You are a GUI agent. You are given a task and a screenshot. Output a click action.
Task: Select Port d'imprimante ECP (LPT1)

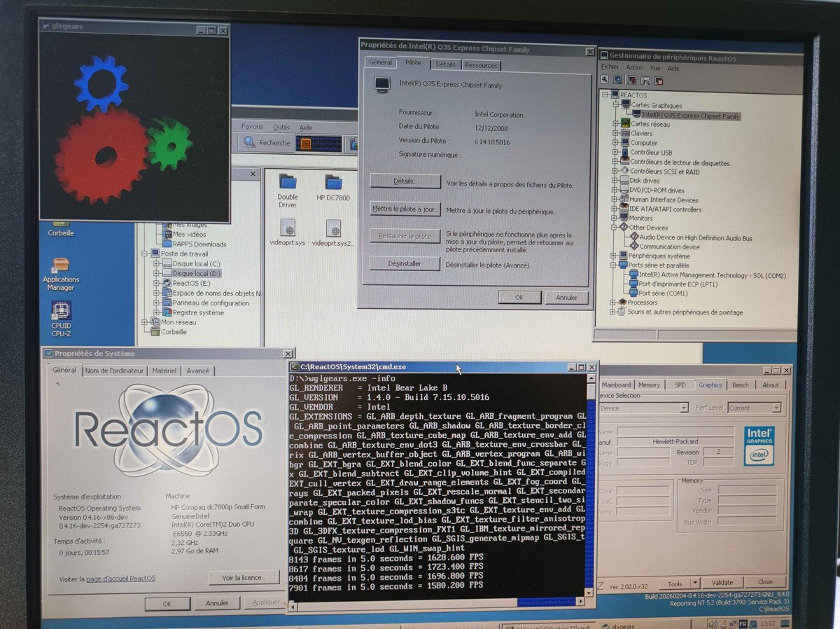tap(672, 284)
